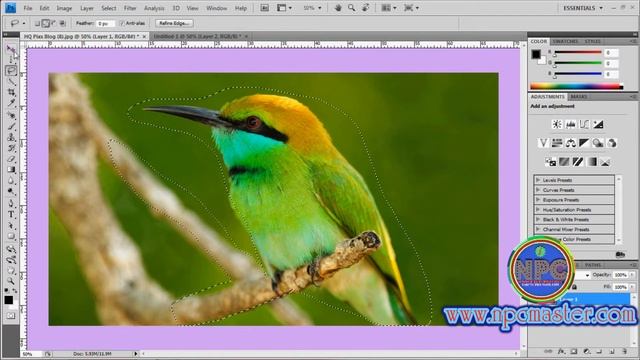
Task: Choose Intersect with selection mode
Action: (x=62, y=23)
